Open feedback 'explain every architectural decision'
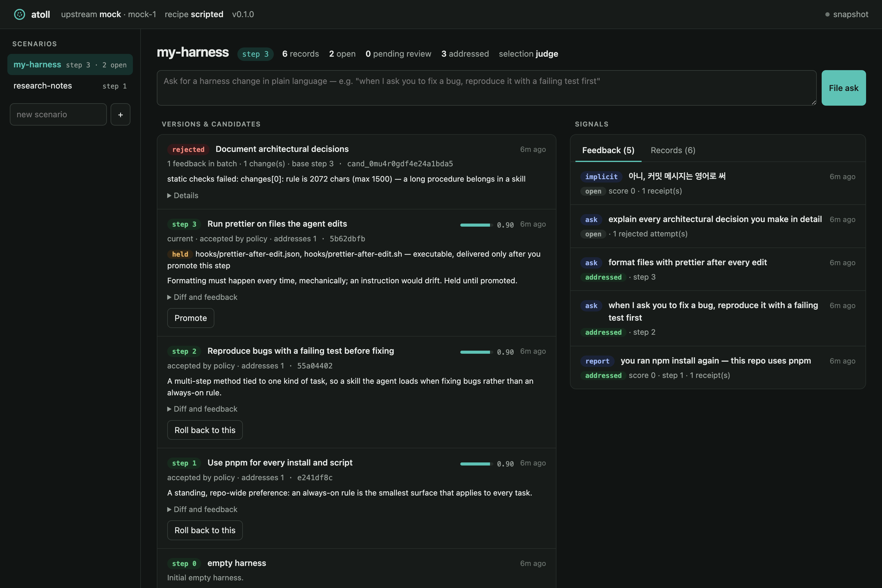Screen dimensions: 882x588 tap(718, 226)
